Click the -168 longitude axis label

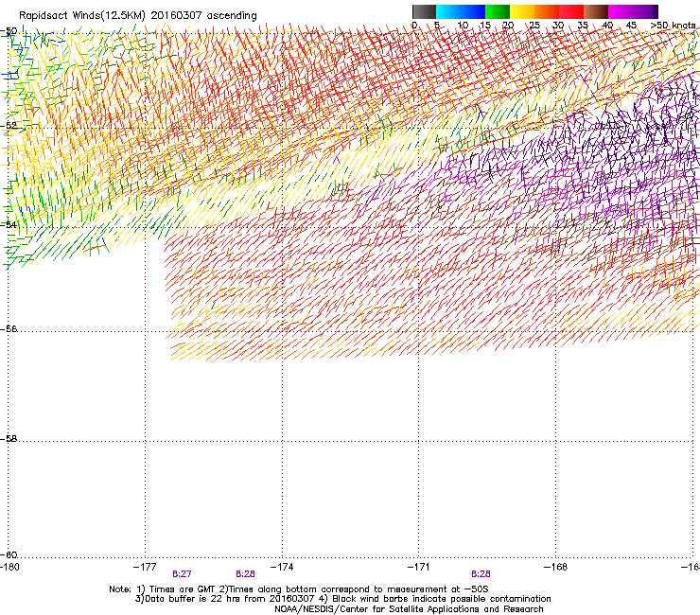555,567
